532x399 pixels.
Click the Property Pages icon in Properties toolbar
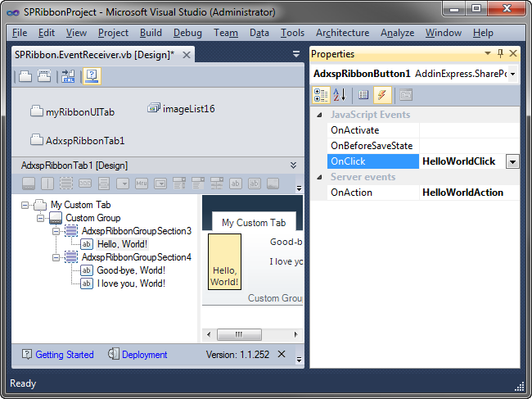click(406, 95)
